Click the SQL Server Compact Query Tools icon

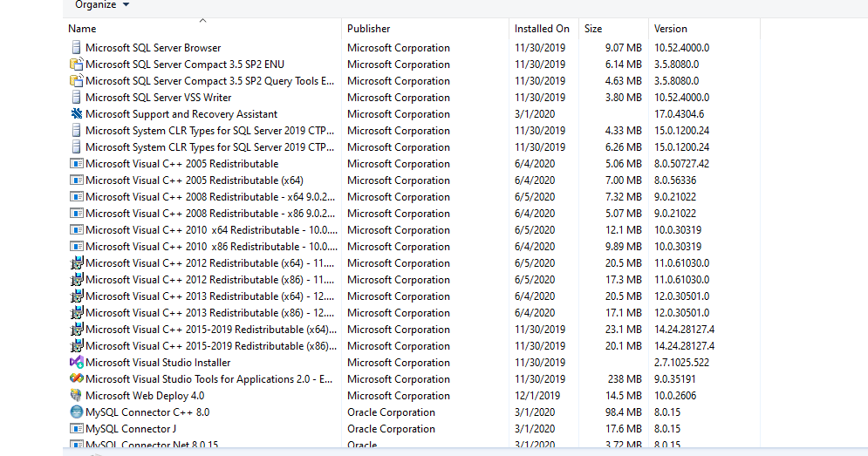coord(77,81)
